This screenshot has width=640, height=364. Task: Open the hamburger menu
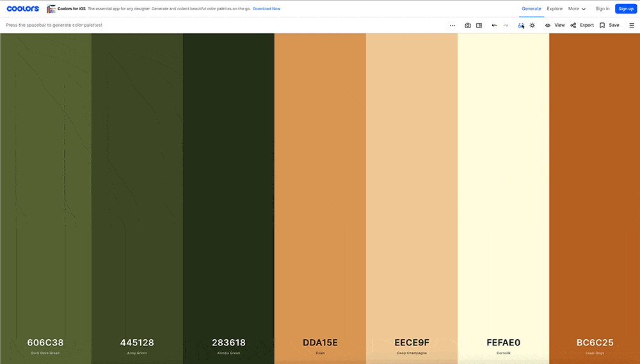[632, 26]
